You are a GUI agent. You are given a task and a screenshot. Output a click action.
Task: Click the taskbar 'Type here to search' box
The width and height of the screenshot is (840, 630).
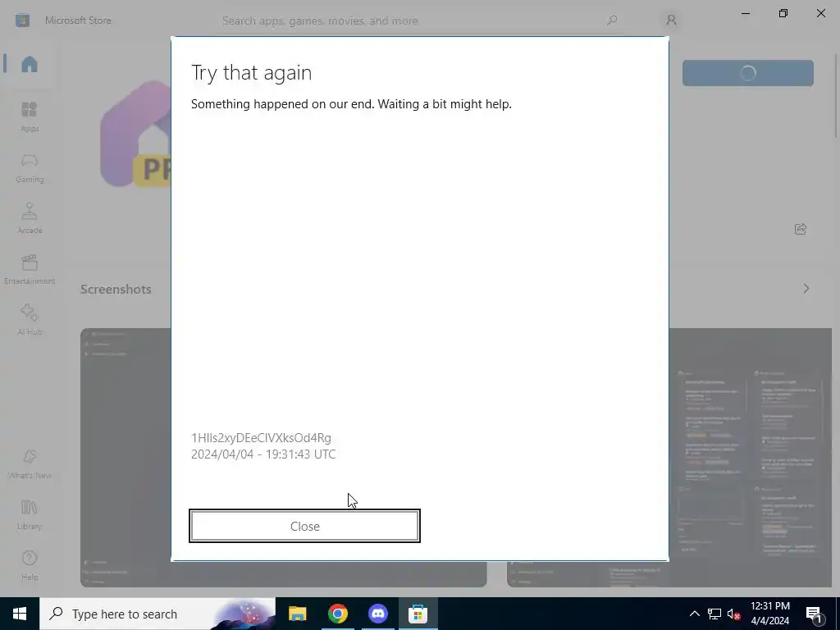pos(157,614)
